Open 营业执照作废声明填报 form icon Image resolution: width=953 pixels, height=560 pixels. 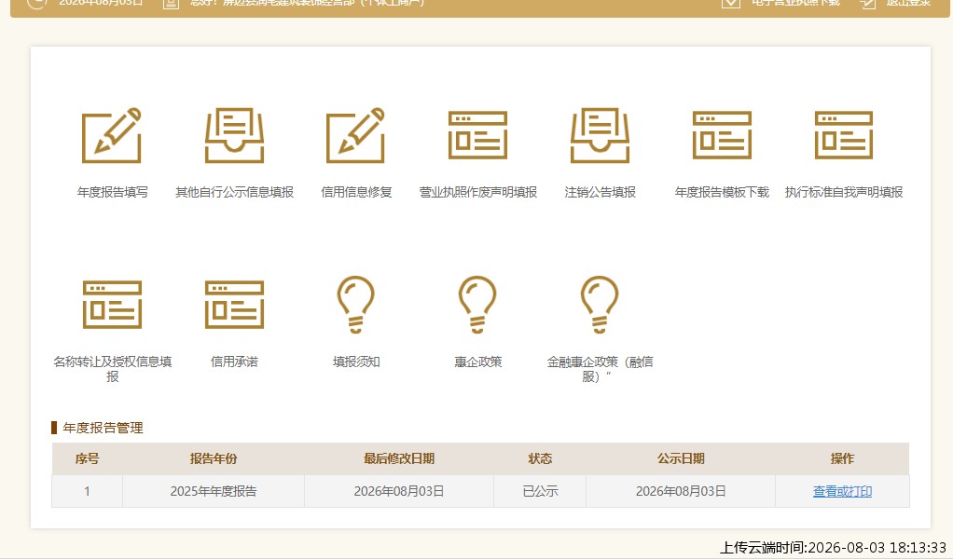[477, 135]
